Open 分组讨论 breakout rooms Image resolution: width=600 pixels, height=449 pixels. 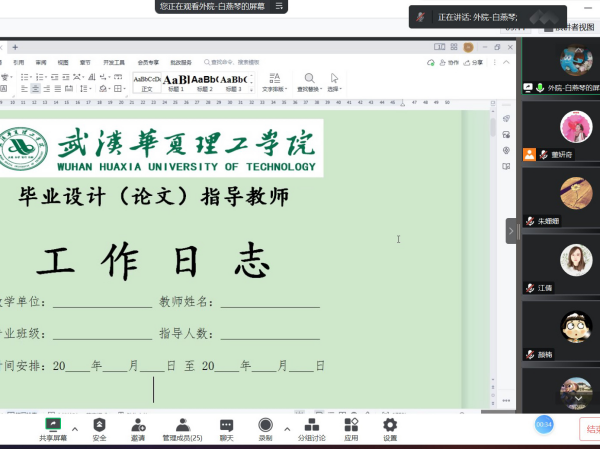coord(312,430)
